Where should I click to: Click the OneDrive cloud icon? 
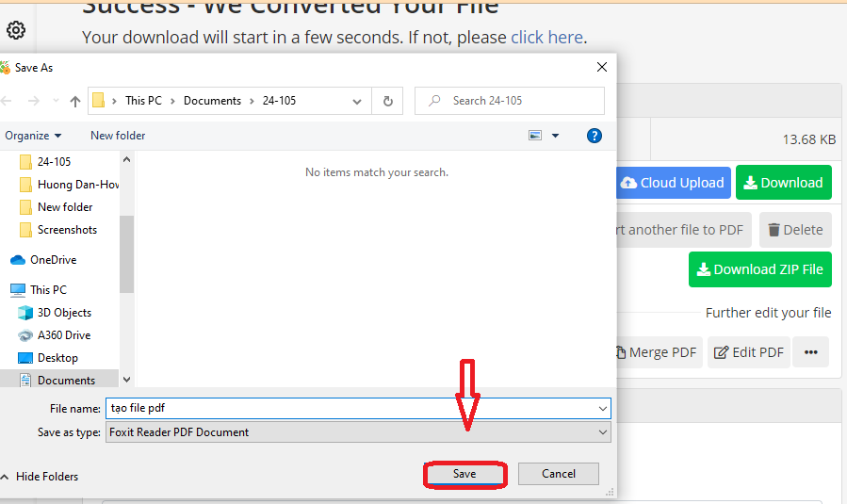18,260
